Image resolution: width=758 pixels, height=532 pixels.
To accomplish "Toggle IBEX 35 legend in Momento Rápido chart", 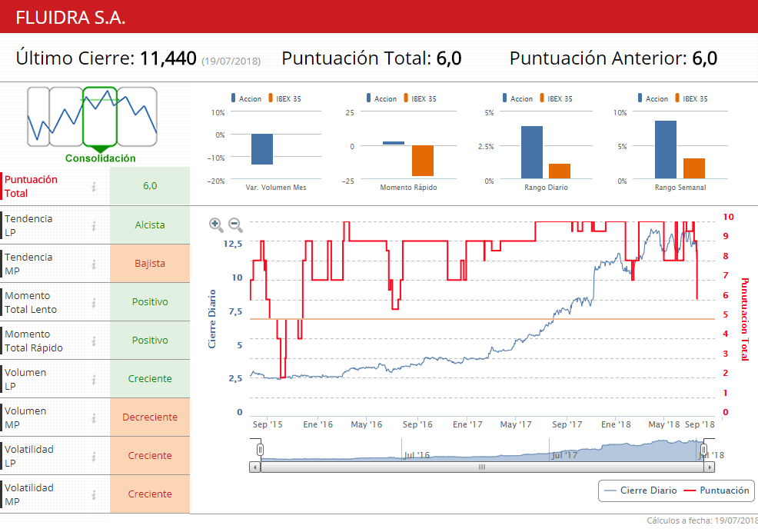I will 420,98.
